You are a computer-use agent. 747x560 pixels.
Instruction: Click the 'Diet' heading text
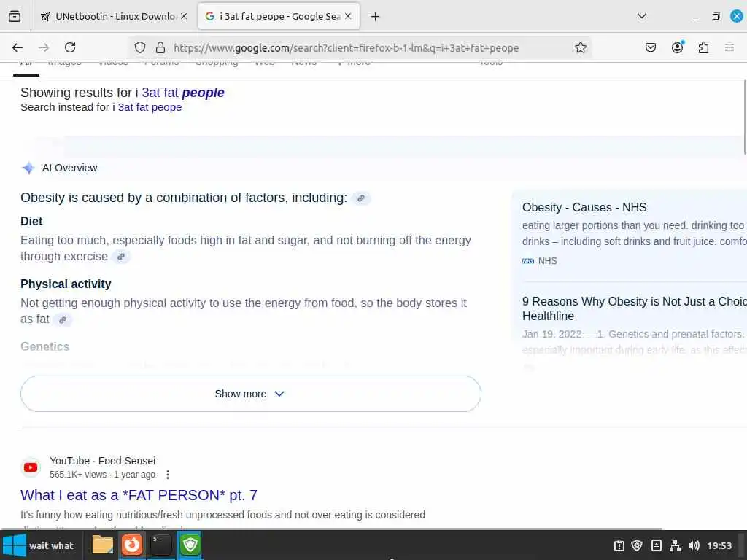tap(31, 222)
